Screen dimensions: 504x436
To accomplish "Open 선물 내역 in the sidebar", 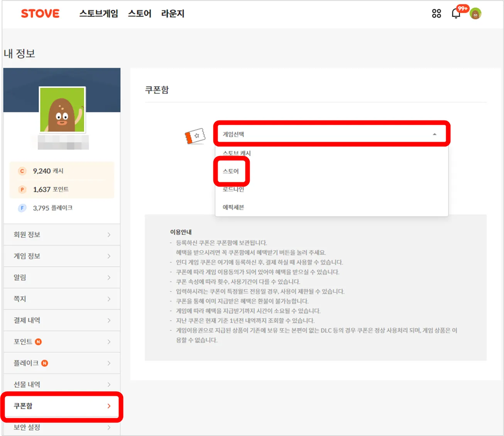I will click(62, 385).
